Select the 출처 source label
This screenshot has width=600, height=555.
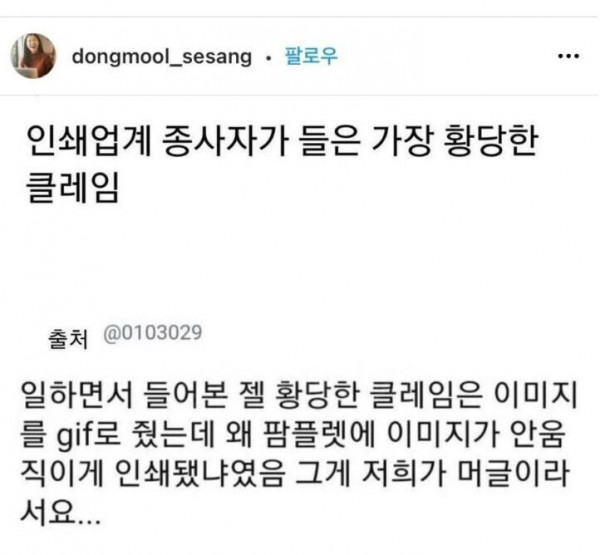coord(68,339)
